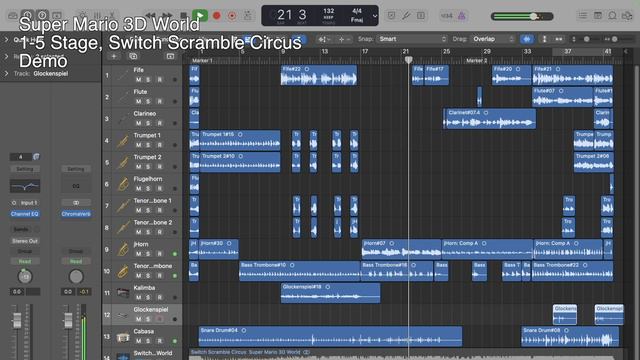Screen dimensions: 640x360
Task: Open the left channel strip Setting menu
Action: click(24, 169)
